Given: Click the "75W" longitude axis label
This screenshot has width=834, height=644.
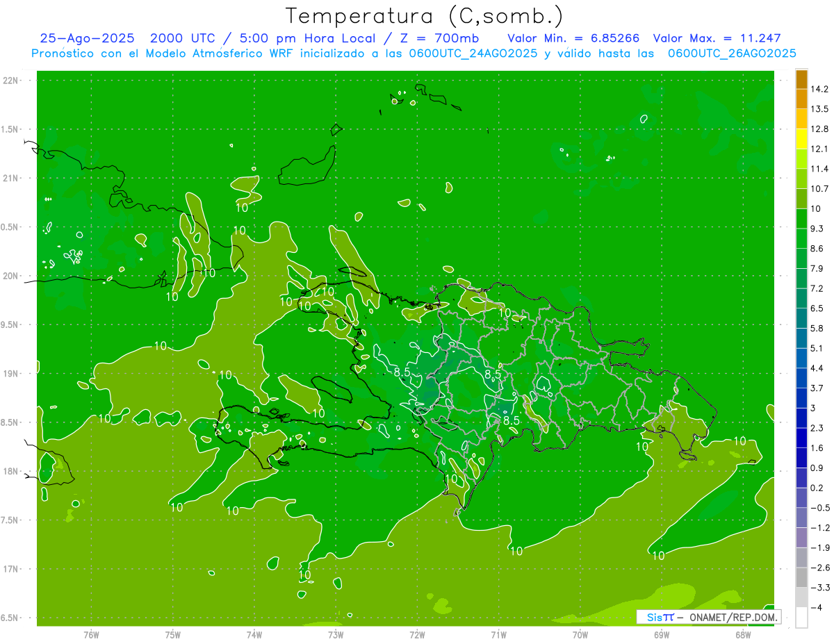Looking at the screenshot, I should click(173, 635).
